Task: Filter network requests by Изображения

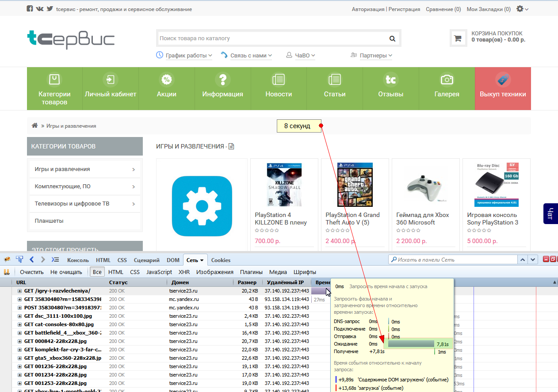Action: [215, 272]
